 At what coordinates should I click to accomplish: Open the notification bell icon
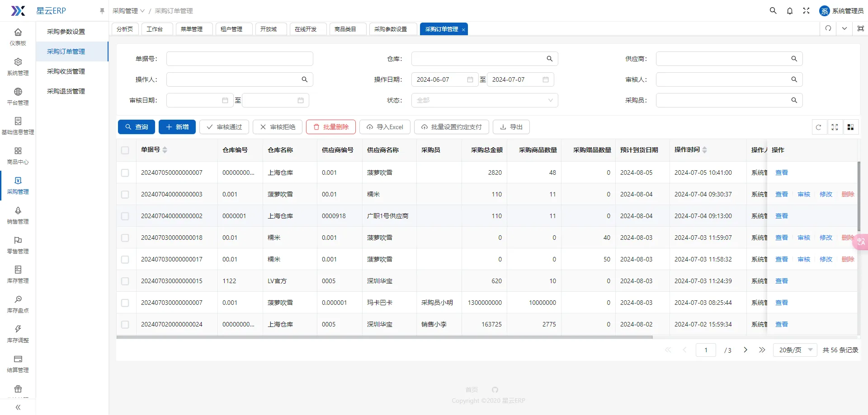click(x=790, y=11)
